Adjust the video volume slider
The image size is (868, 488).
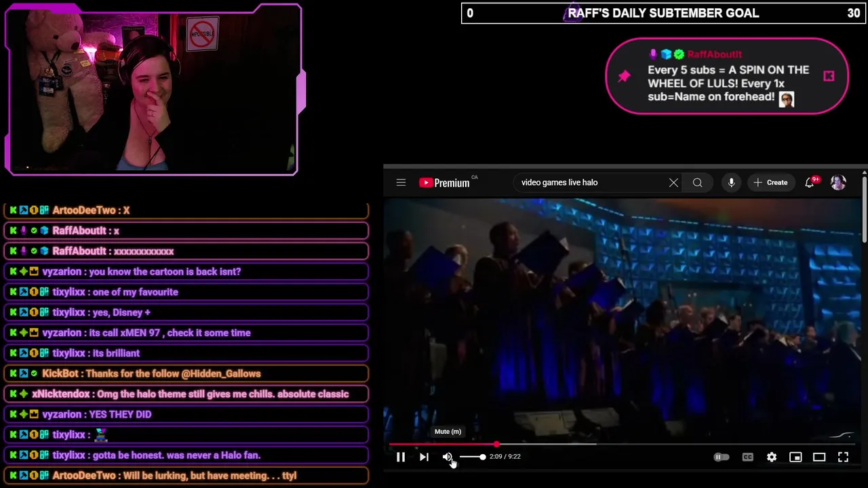point(472,457)
